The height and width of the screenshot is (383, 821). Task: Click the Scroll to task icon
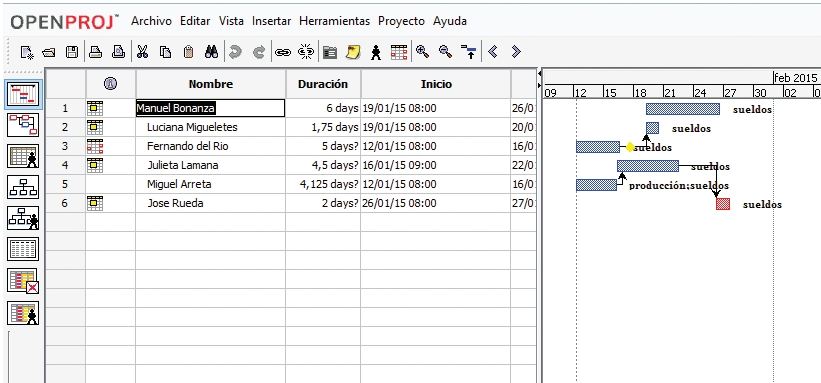469,52
